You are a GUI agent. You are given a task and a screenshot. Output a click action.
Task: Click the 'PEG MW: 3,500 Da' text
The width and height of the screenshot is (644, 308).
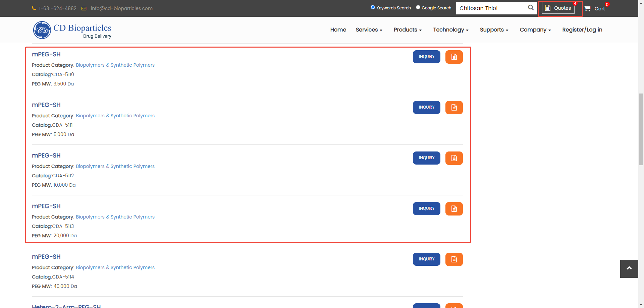tap(53, 84)
